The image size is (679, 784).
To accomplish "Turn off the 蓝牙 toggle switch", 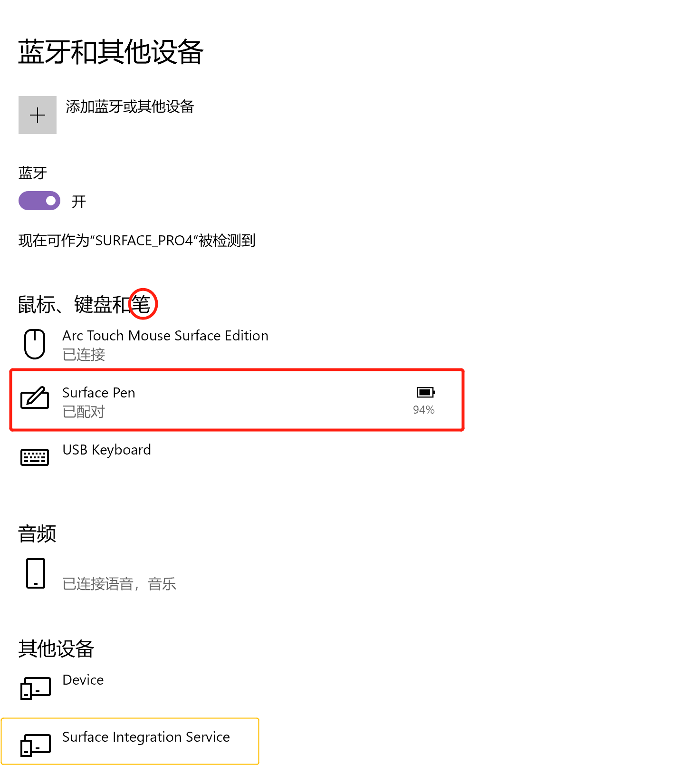I will tap(39, 201).
